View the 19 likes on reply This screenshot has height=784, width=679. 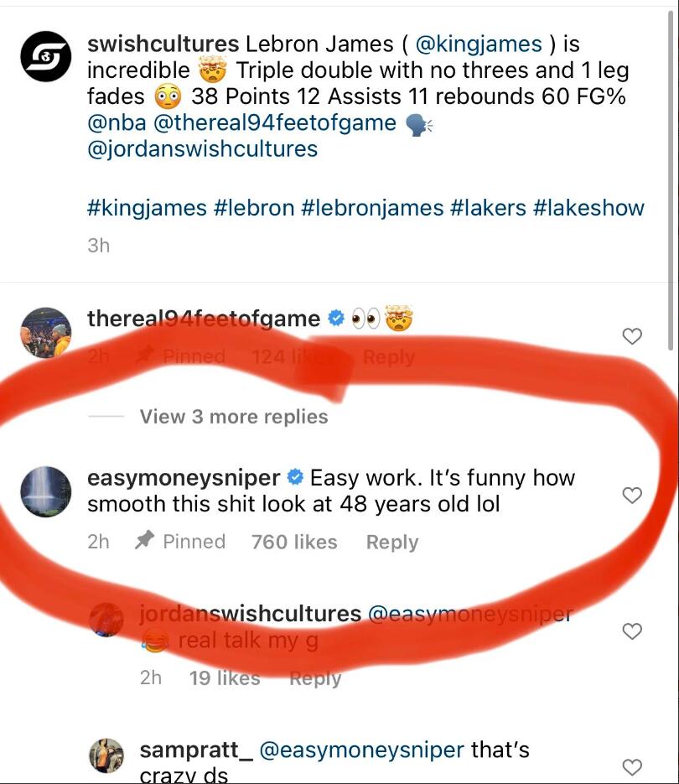225,678
